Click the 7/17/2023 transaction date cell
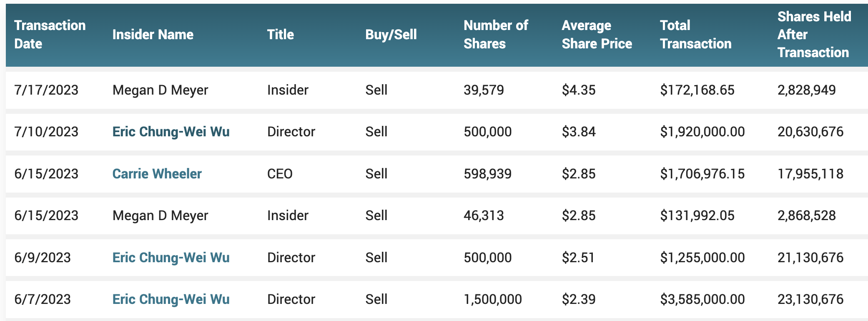Viewport: 868px width, 321px height. coord(46,90)
